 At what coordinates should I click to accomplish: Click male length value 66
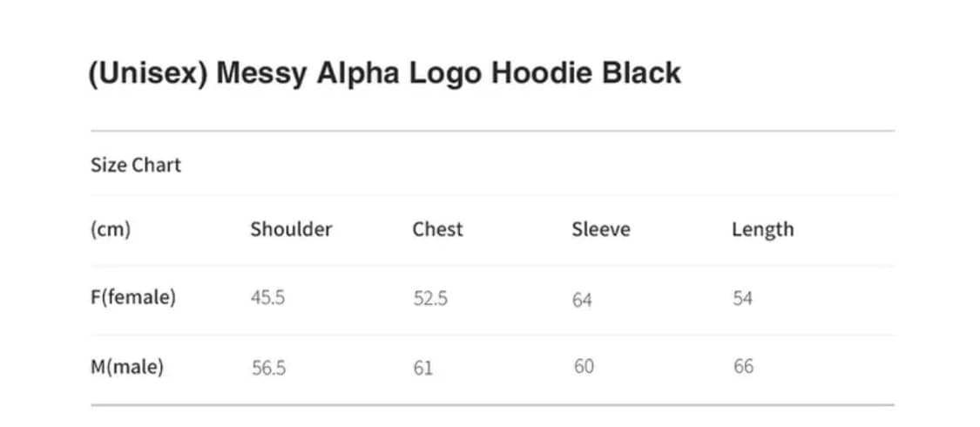tap(743, 367)
